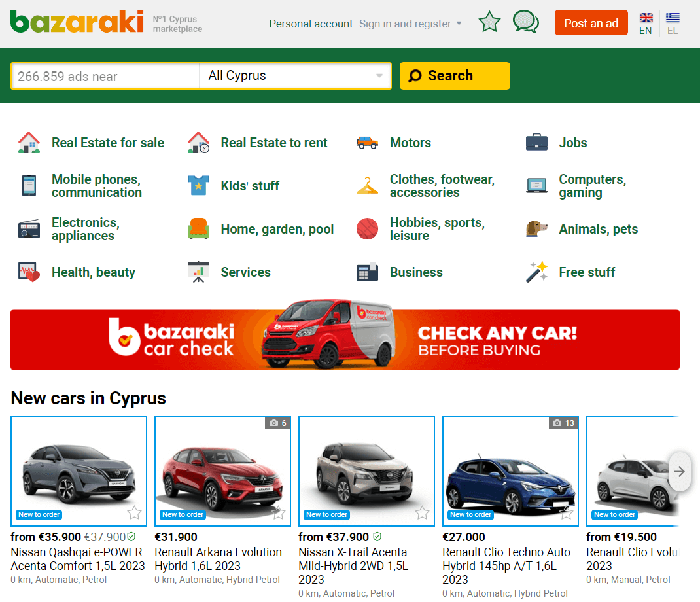This screenshot has height=602, width=700.
Task: Open Computers, gaming category link
Action: [593, 186]
